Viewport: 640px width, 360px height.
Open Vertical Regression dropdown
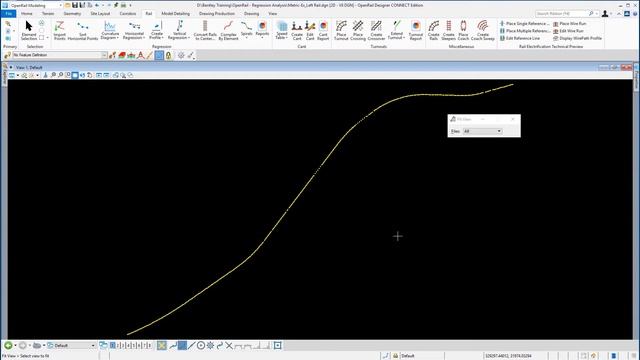coord(179,31)
